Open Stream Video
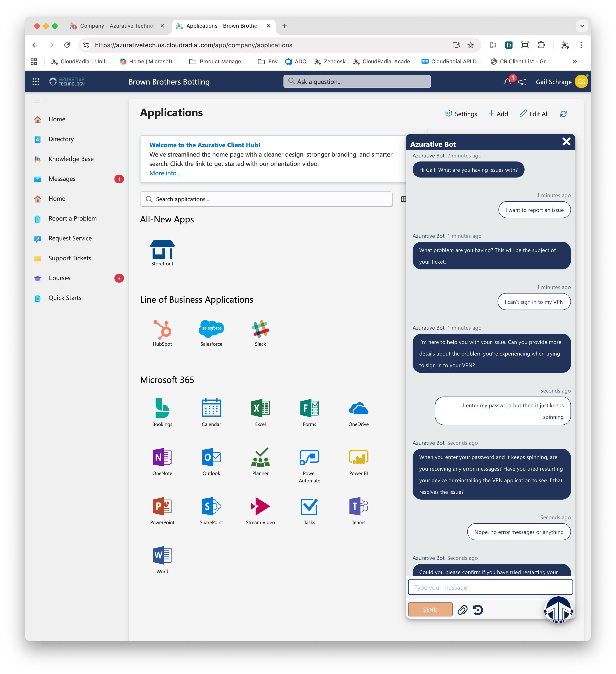The width and height of the screenshot is (616, 674). pos(260,511)
